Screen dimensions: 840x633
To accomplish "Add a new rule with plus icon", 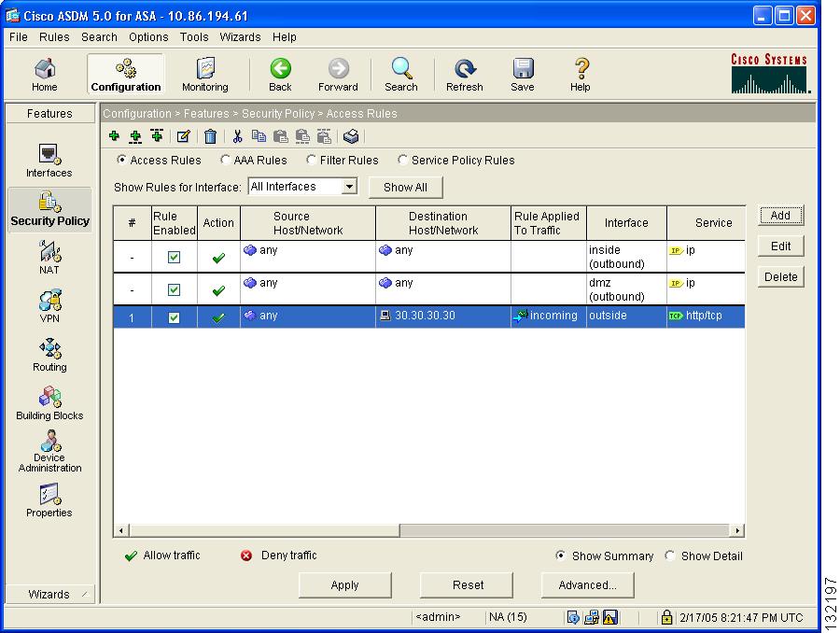I will 114,136.
